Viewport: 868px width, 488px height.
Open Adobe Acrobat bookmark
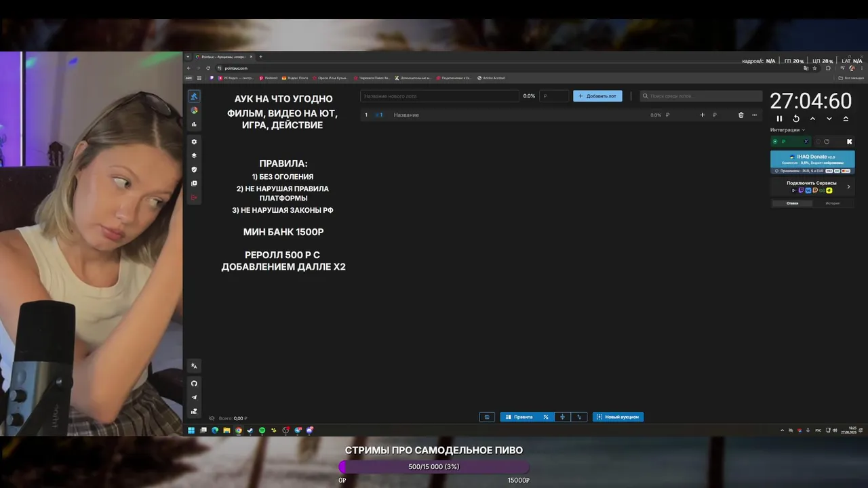coord(492,78)
